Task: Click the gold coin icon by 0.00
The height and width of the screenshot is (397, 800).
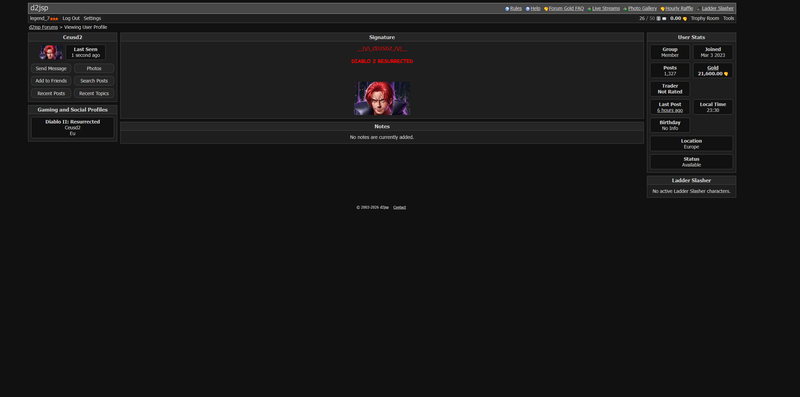Action: 685,19
